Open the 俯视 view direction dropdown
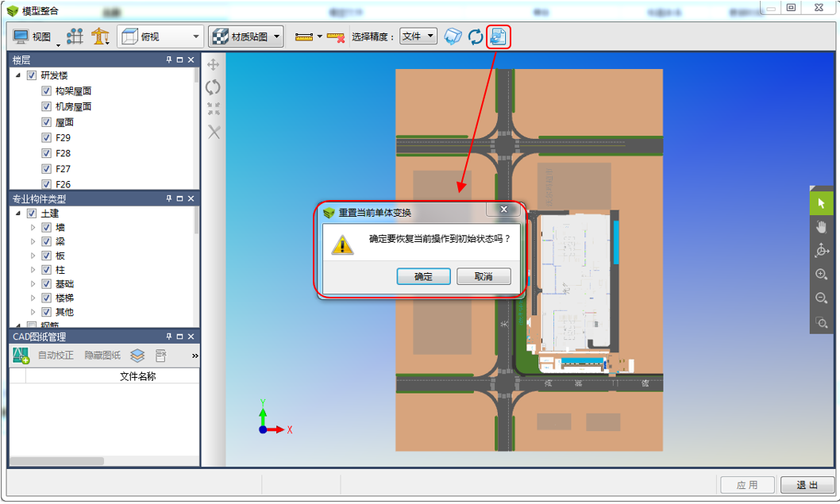Image resolution: width=840 pixels, height=504 pixels. (160, 37)
